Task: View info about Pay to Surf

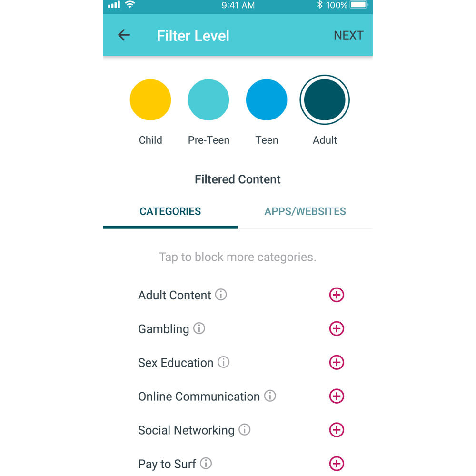Action: [206, 463]
